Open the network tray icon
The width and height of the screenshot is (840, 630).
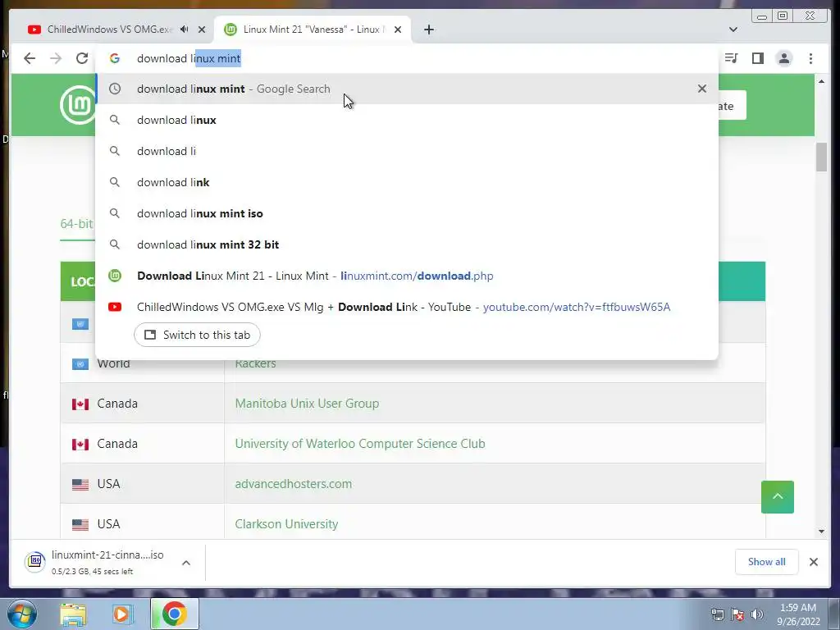click(x=717, y=614)
